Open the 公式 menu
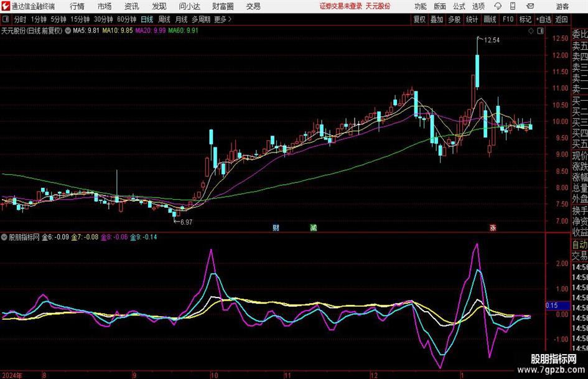 point(459,6)
